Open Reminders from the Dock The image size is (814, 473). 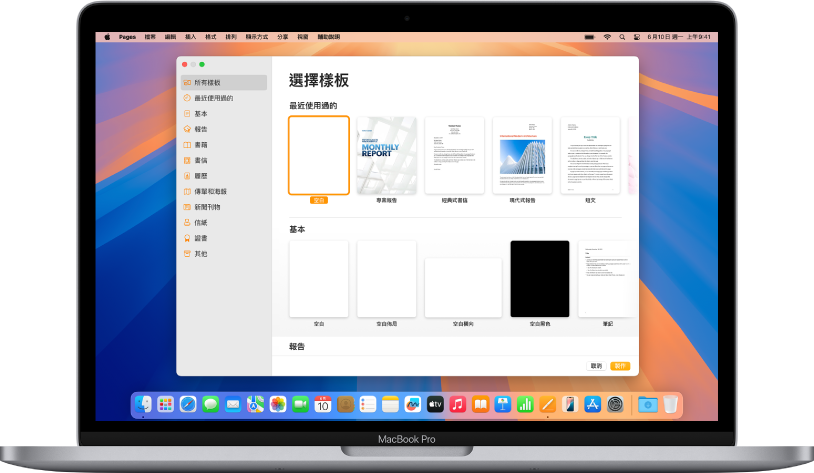[368, 404]
